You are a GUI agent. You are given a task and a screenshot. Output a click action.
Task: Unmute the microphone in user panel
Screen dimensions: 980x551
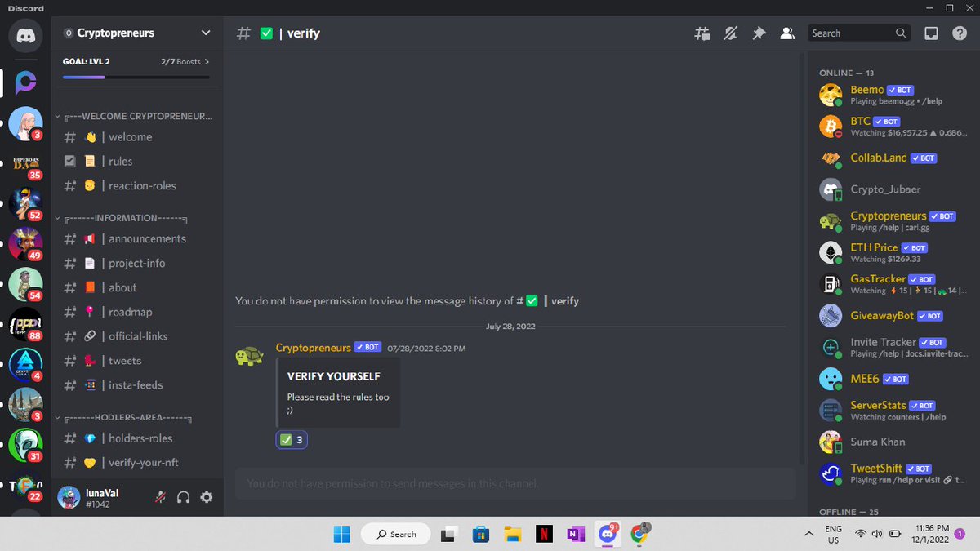coord(162,497)
